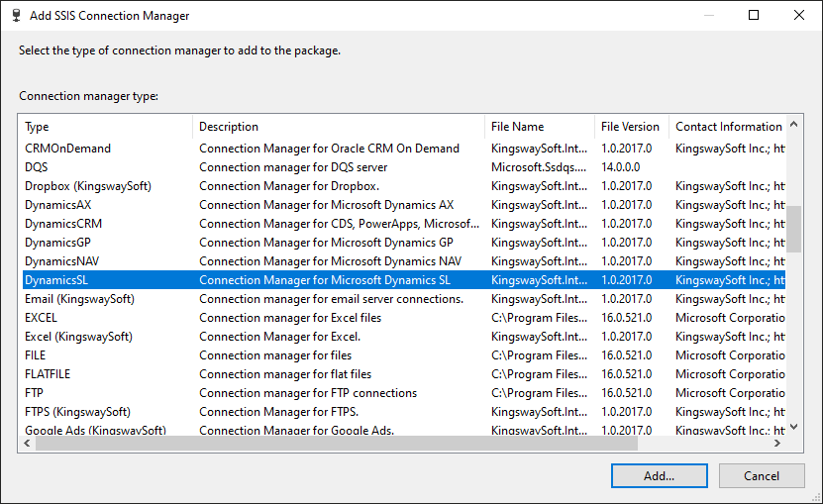Sort by the File Version column header
Screen dimensions: 823x504
click(630, 127)
